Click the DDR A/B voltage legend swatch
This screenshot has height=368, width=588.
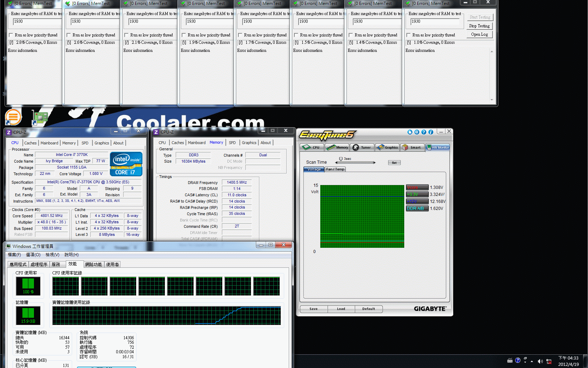coord(417,209)
